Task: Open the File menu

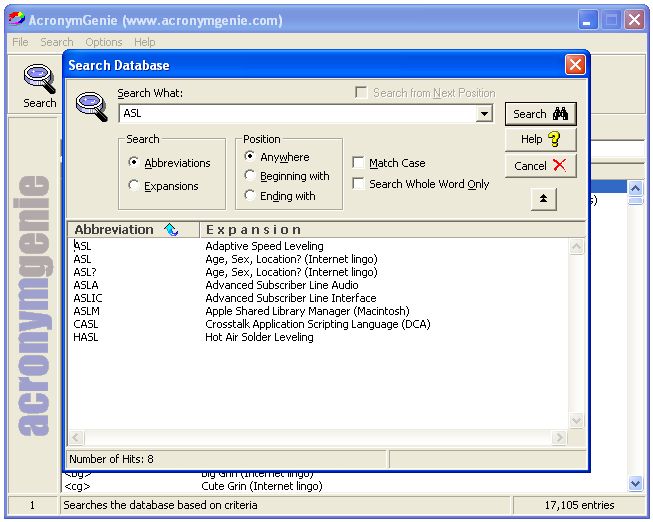Action: (x=20, y=42)
